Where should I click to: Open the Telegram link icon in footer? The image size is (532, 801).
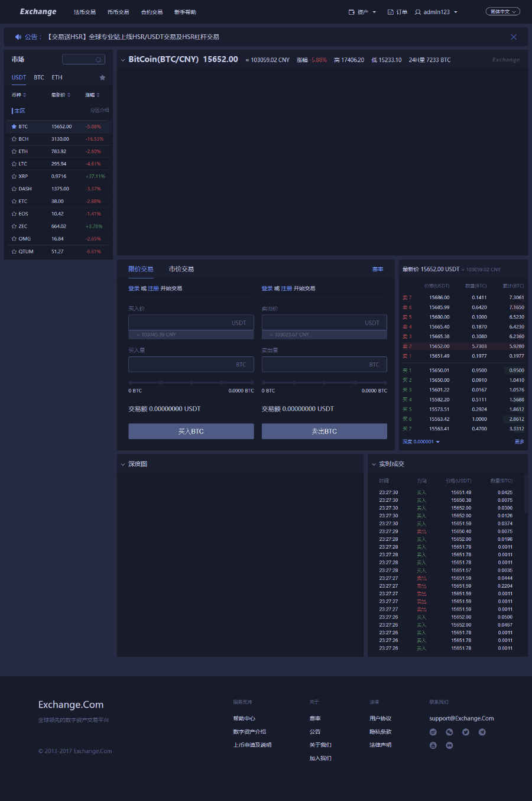pos(482,732)
